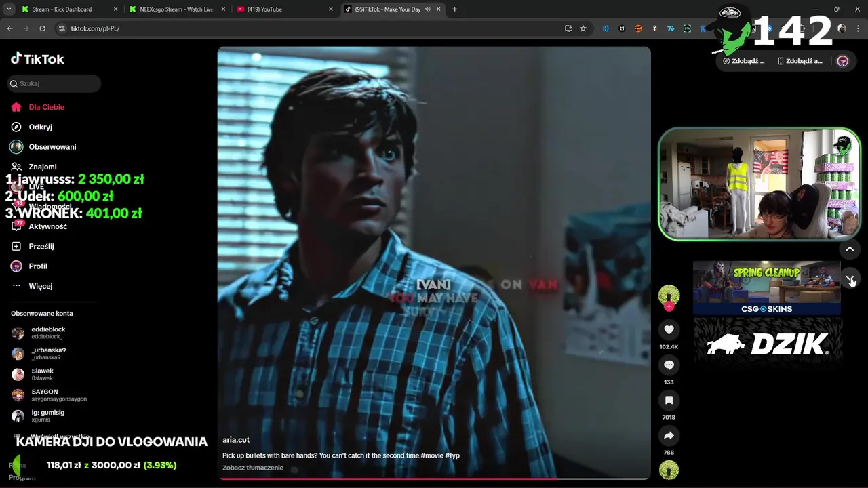Open a new browser tab
The image size is (868, 488).
click(x=454, y=9)
